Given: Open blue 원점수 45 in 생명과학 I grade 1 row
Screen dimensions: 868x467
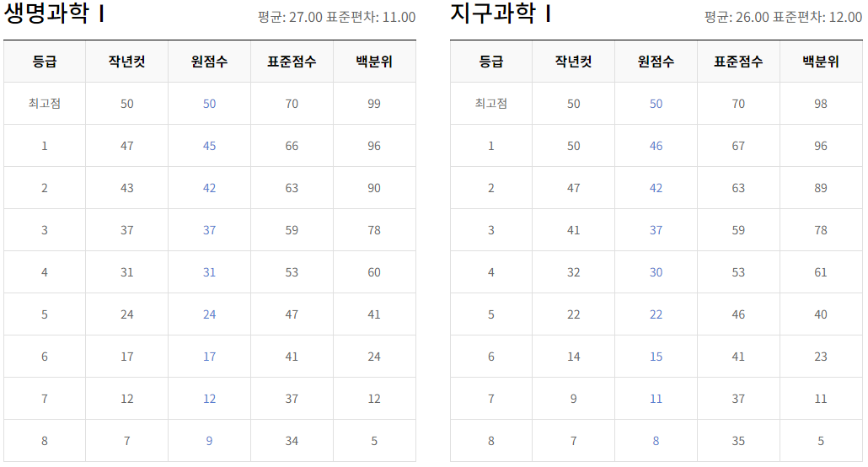Looking at the screenshot, I should coord(209,146).
